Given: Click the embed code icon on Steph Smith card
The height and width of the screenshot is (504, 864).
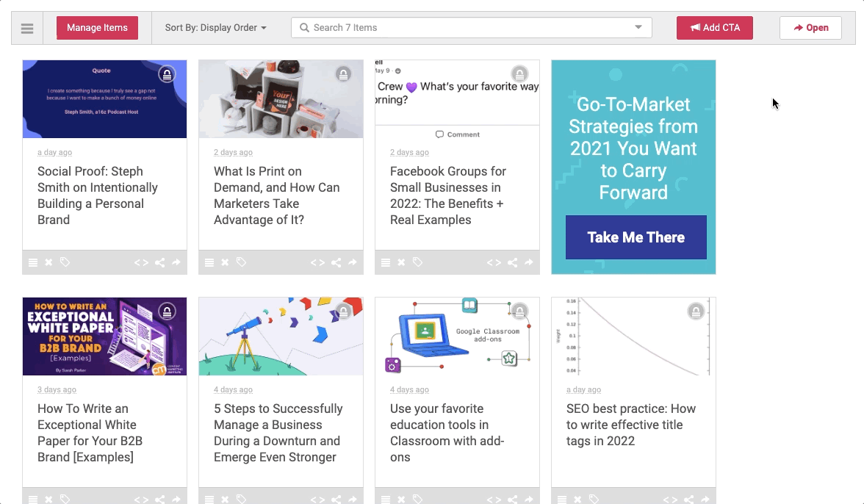Looking at the screenshot, I should click(x=141, y=262).
